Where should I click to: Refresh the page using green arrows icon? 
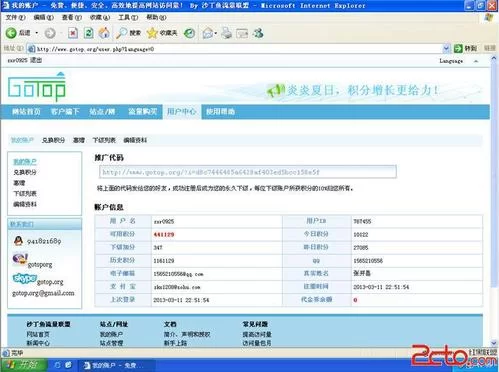tap(88, 33)
